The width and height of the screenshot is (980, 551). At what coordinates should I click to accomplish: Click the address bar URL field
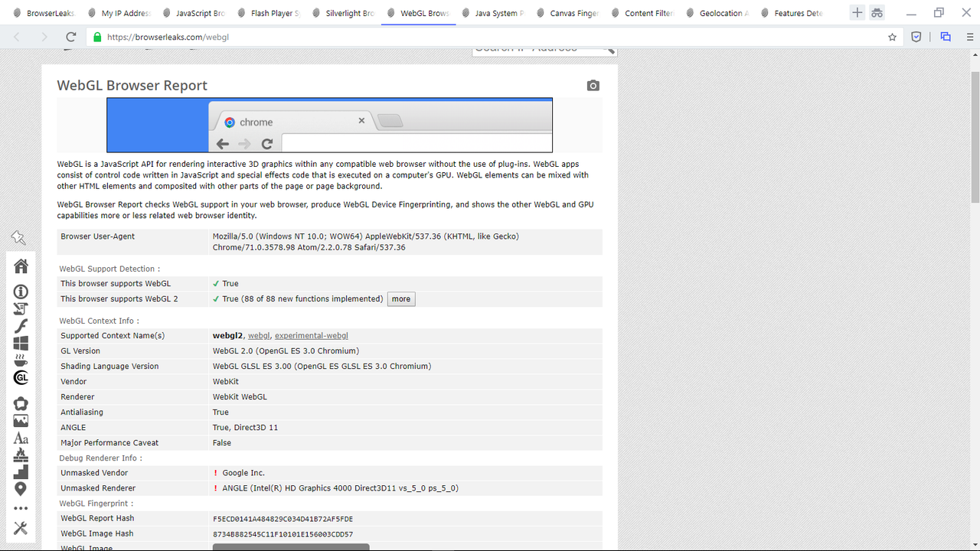click(x=490, y=37)
